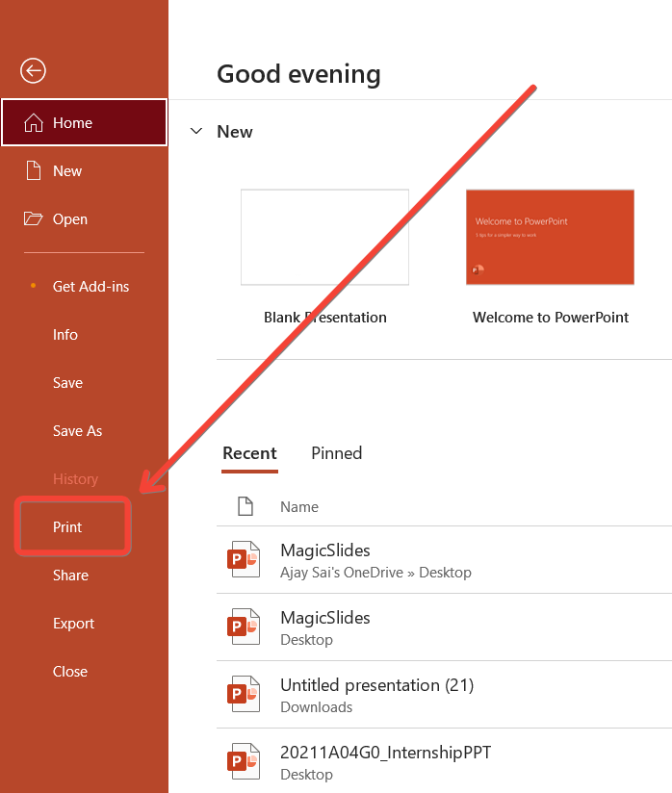Click Save in the sidebar
The height and width of the screenshot is (793, 672).
[x=84, y=382]
